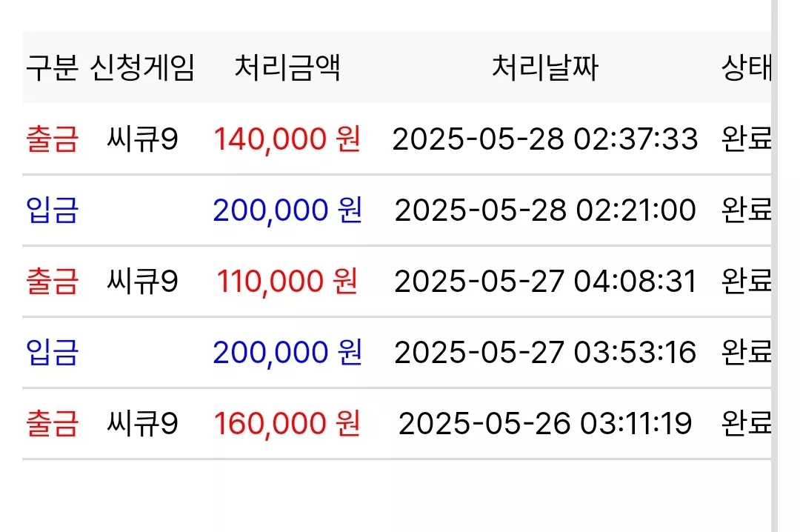Click 씨큐9 in the 110,000 원 row
This screenshot has width=800, height=532.
coord(142,281)
